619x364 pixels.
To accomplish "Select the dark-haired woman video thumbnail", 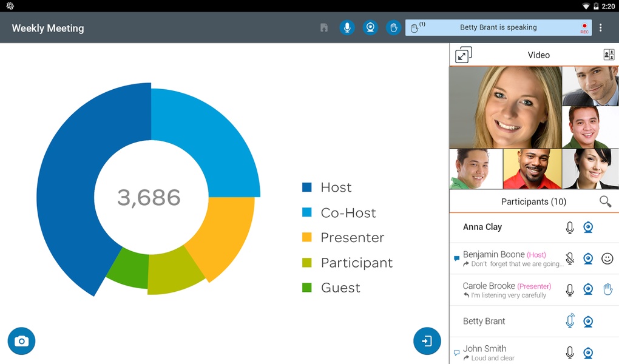I will 590,169.
